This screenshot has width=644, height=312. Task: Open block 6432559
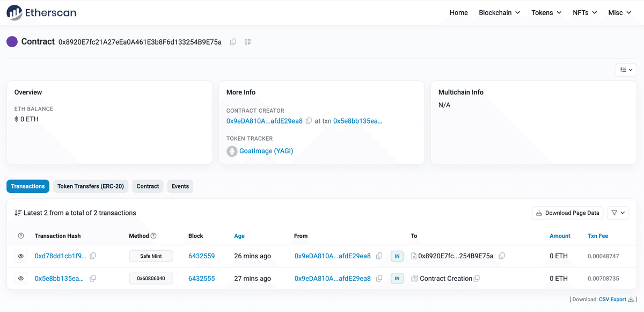(202, 256)
